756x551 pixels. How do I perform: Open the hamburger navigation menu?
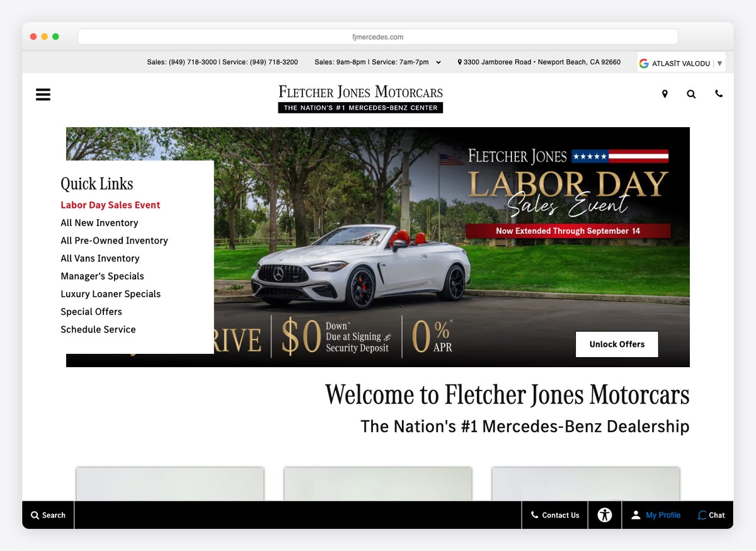tap(43, 94)
